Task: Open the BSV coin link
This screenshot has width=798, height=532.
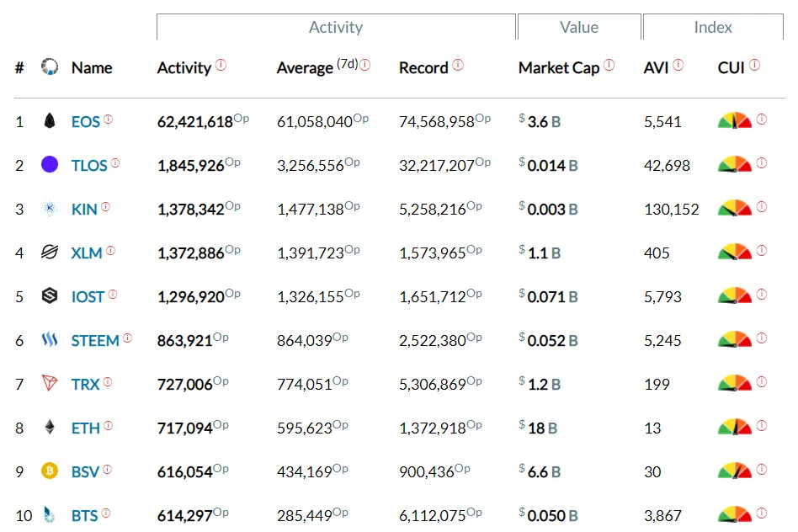Action: tap(85, 472)
